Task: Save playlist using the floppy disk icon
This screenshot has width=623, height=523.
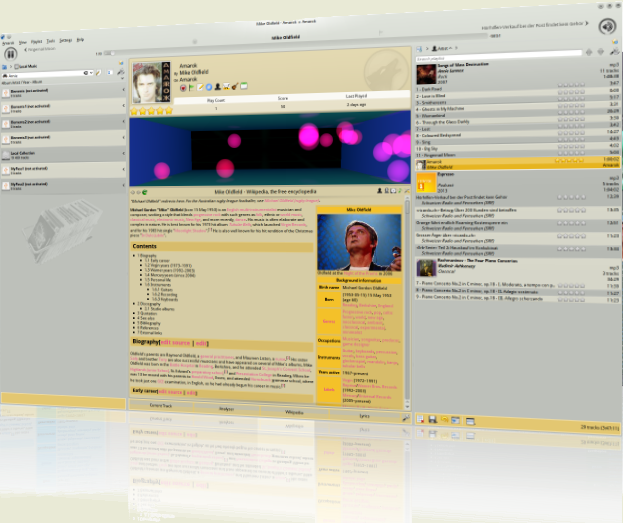Action: click(x=433, y=419)
